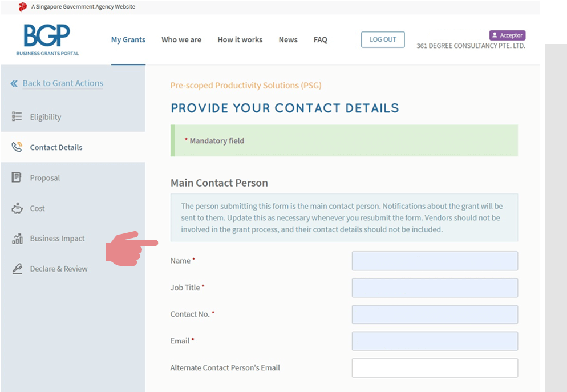Viewport: 567px width, 392px height.
Task: Open the News menu item
Action: click(x=287, y=39)
